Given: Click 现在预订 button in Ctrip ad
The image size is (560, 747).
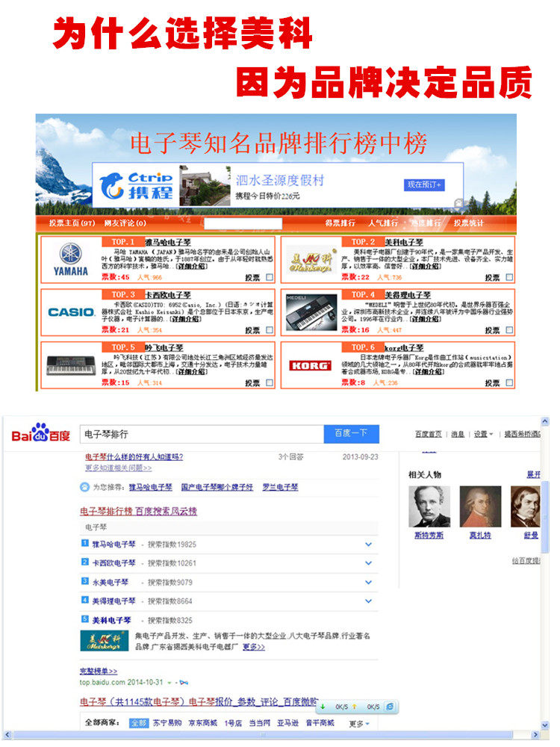Looking at the screenshot, I should tap(424, 185).
